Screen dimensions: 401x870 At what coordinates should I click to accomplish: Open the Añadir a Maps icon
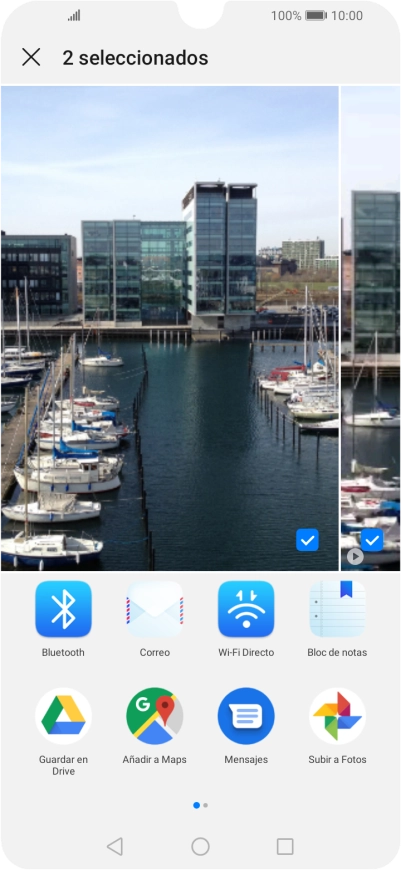(x=155, y=716)
